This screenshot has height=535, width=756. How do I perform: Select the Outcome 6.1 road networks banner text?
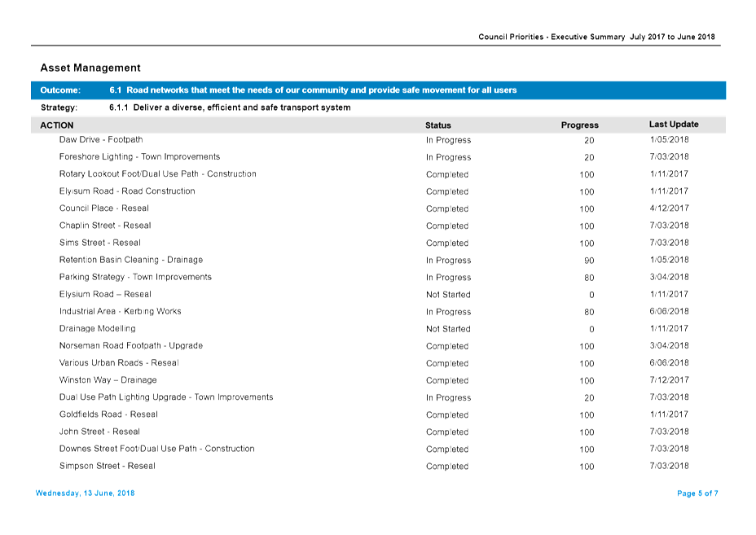point(313,90)
